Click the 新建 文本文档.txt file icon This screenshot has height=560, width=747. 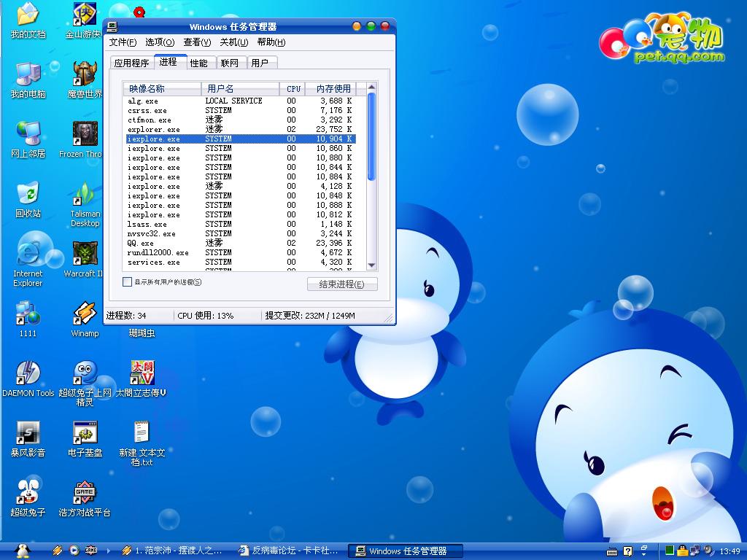click(142, 433)
